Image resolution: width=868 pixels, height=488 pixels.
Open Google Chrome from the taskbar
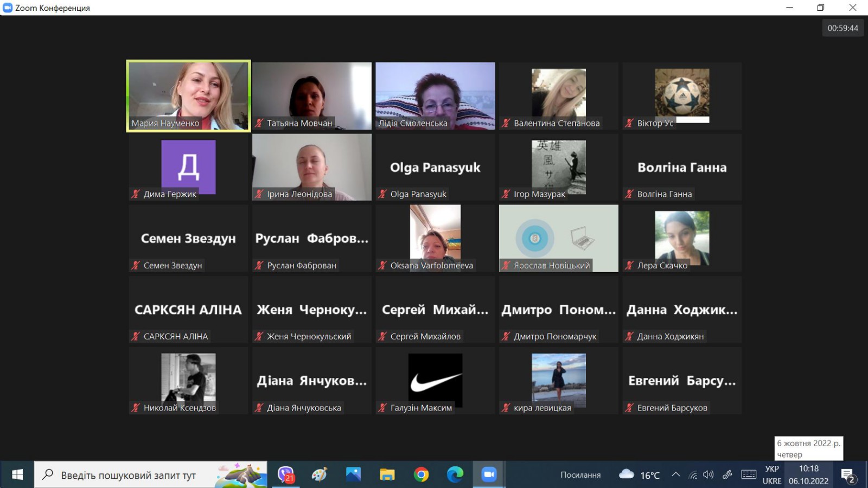[x=421, y=474]
